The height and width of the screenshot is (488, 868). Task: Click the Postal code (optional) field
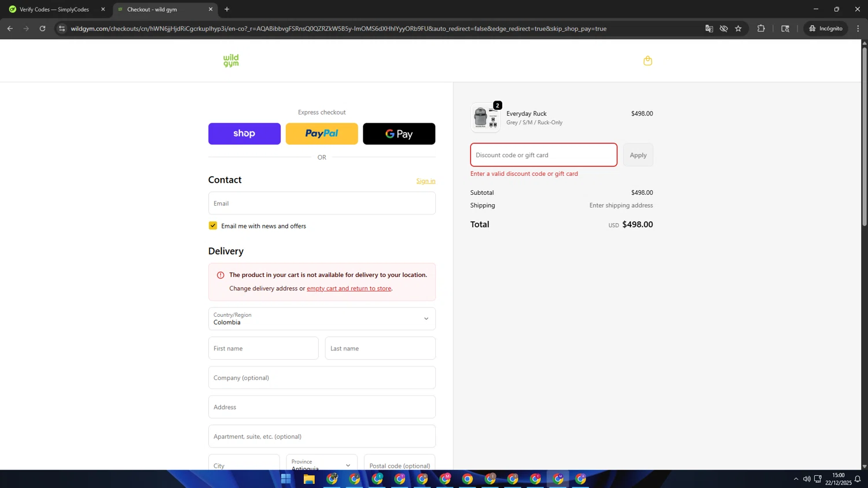400,463
